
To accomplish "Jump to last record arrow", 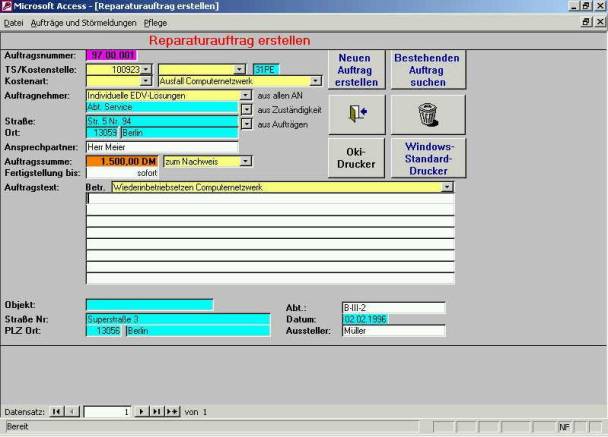I will tap(157, 411).
